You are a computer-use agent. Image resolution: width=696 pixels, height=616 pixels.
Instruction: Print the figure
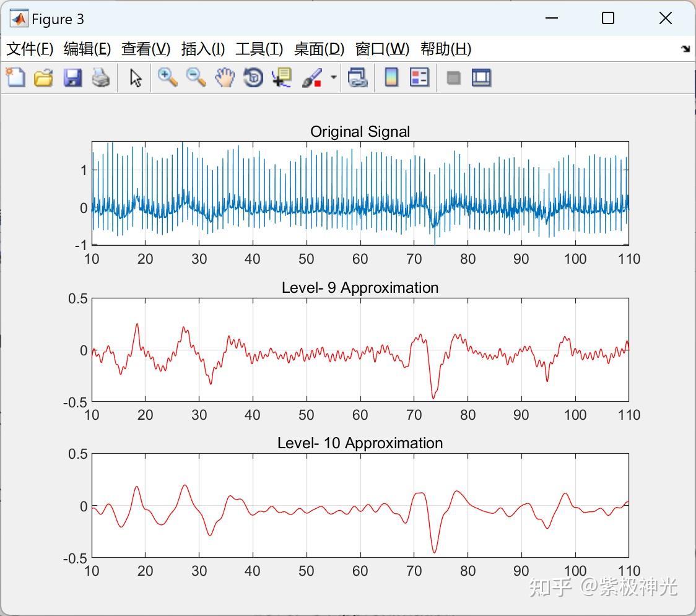point(101,77)
